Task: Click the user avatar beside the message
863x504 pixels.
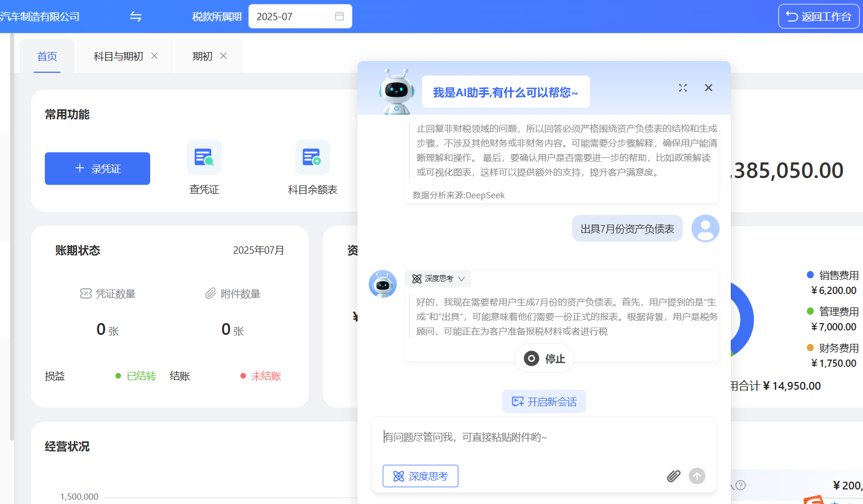Action: tap(705, 228)
